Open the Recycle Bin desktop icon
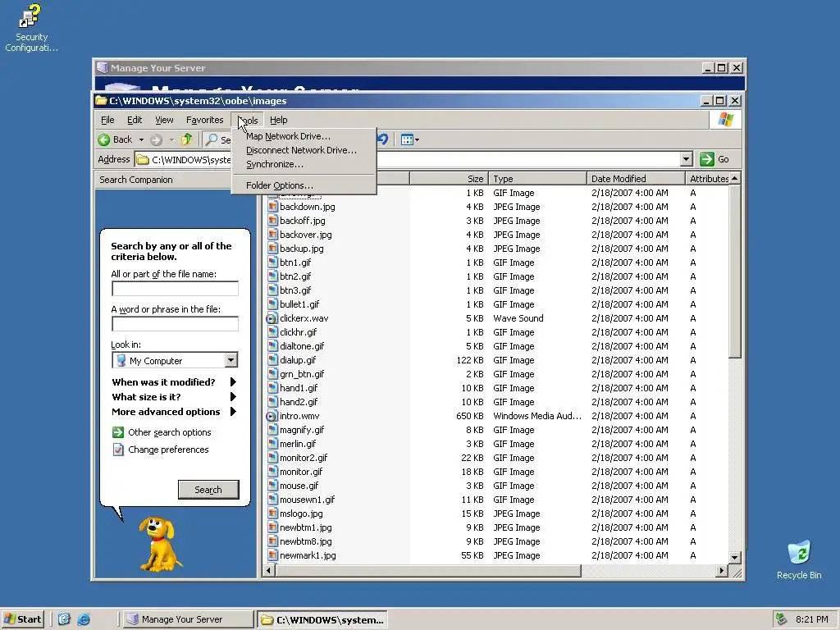Viewport: 840px width, 630px height. click(x=799, y=559)
